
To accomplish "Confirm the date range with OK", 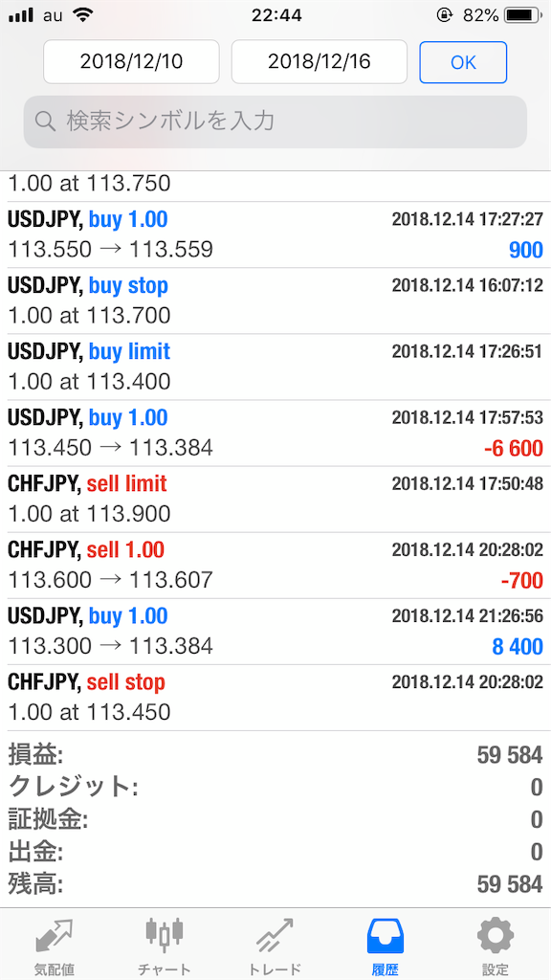I will [463, 62].
